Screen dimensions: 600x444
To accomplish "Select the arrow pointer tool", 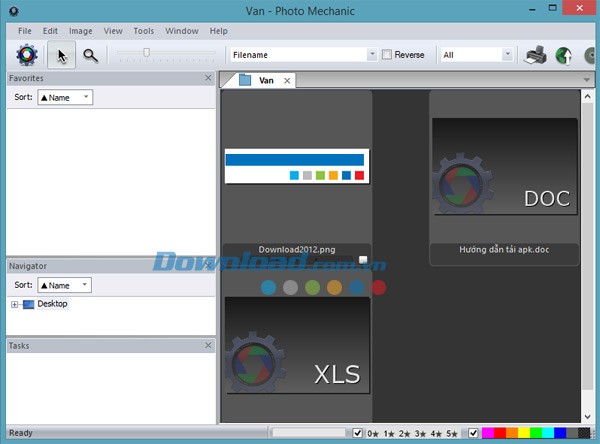I will click(x=62, y=56).
